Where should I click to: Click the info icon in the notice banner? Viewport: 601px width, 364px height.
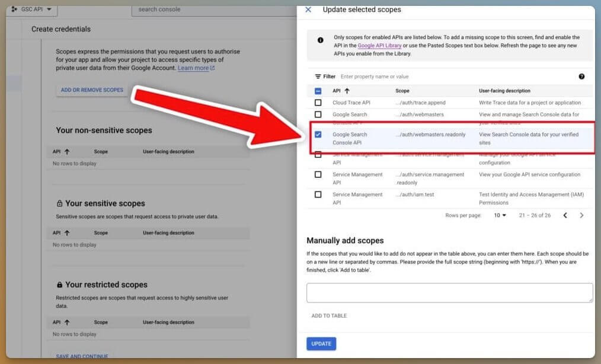(321, 40)
